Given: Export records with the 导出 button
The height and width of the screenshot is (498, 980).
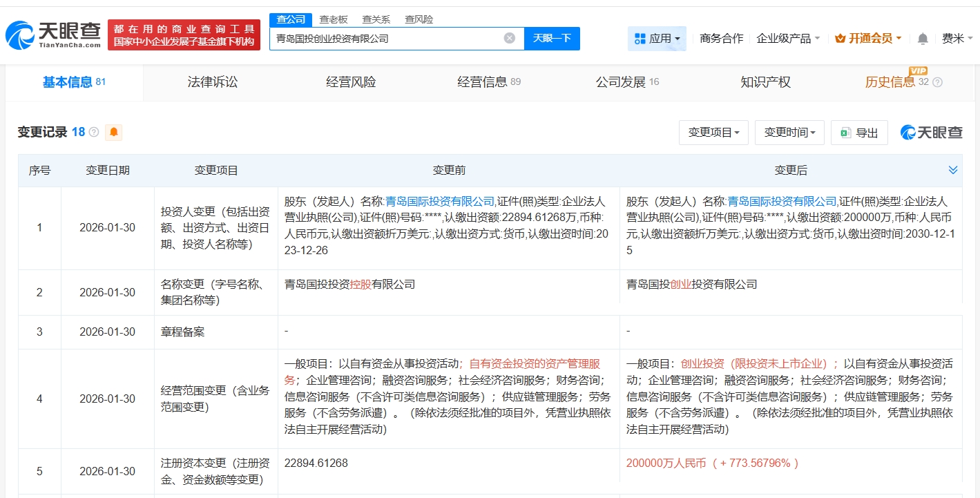Looking at the screenshot, I should (x=859, y=133).
